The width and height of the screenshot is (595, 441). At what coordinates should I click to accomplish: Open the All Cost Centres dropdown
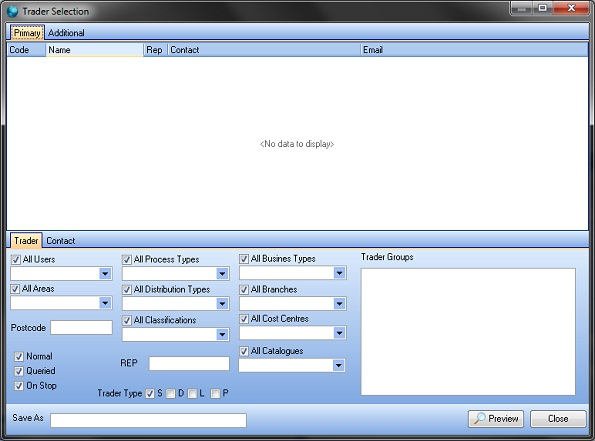click(x=339, y=333)
